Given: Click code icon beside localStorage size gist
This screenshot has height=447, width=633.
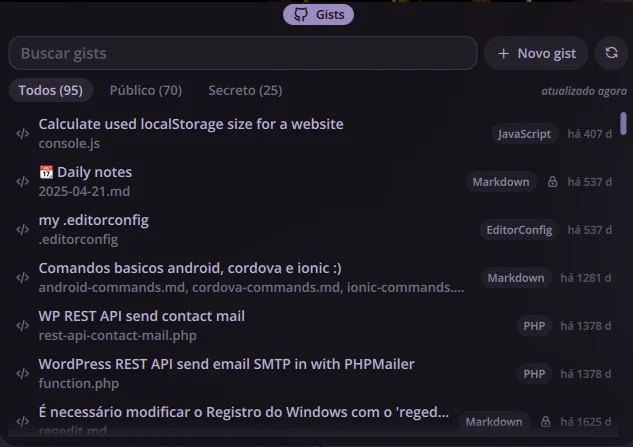Looking at the screenshot, I should (23, 134).
